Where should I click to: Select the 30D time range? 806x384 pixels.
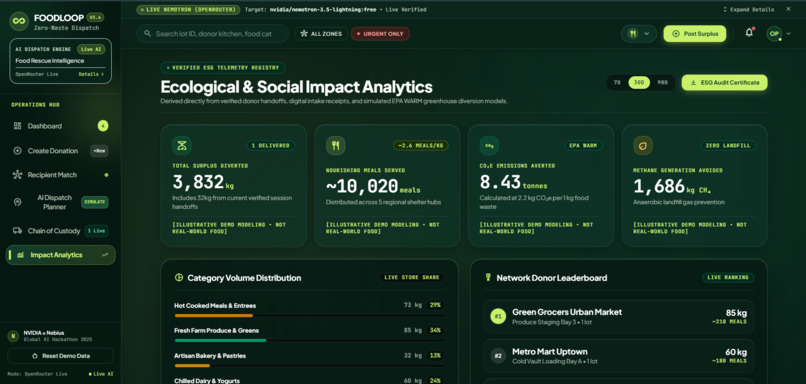(639, 83)
